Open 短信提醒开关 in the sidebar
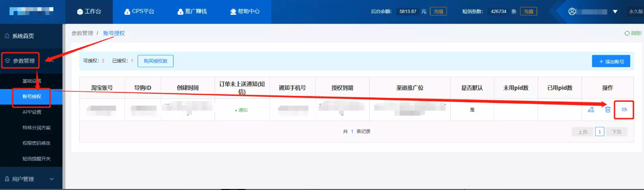Screen dimensions: 644x190 36,159
